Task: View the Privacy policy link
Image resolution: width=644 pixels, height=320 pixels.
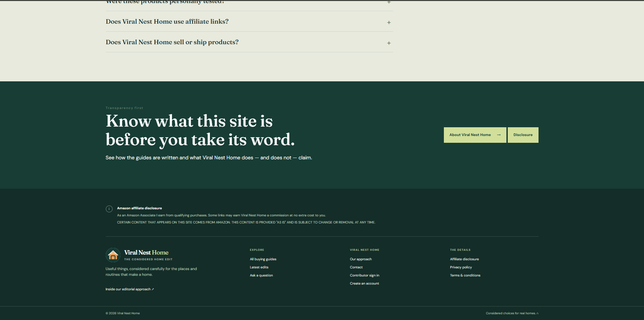Action: point(461,267)
